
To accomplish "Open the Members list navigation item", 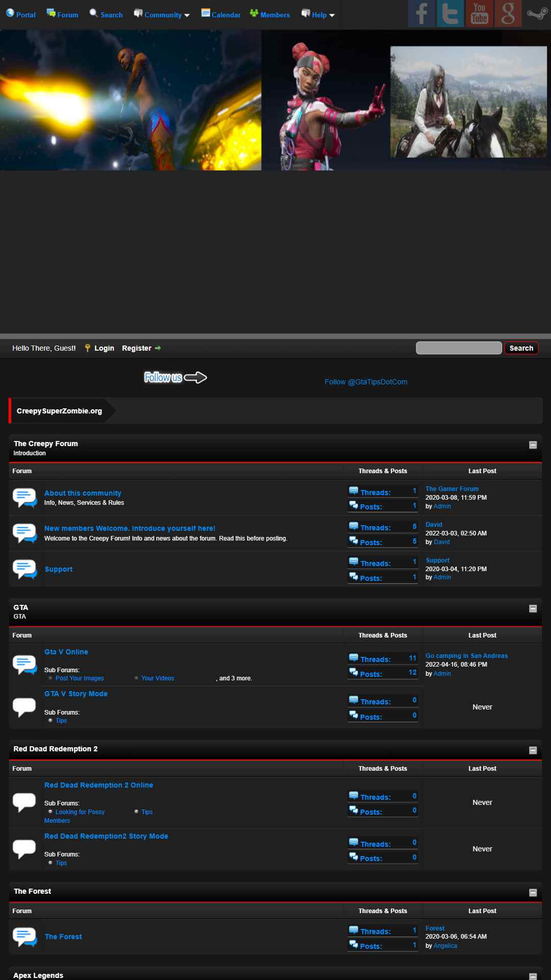I will [275, 15].
